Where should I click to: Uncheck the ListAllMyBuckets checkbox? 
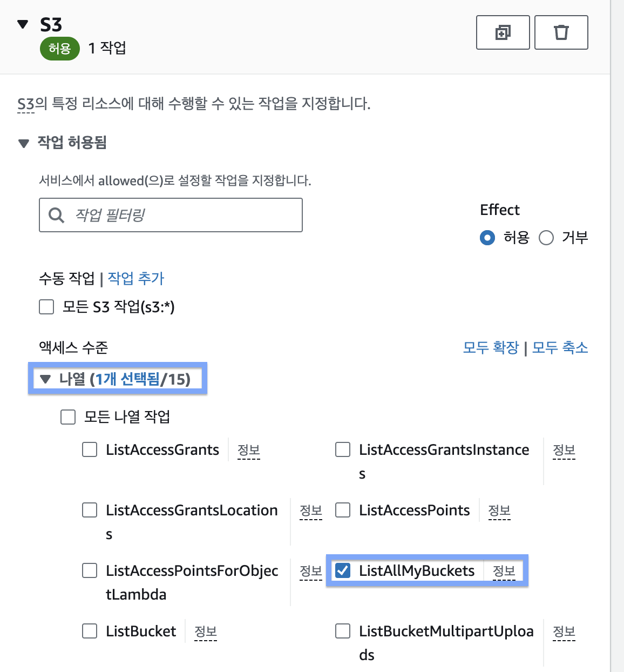click(343, 570)
